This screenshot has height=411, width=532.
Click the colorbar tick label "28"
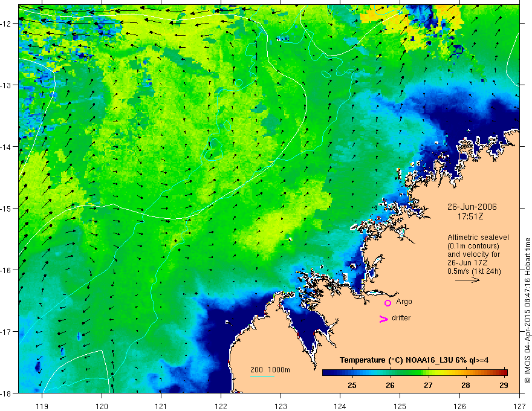point(466,385)
